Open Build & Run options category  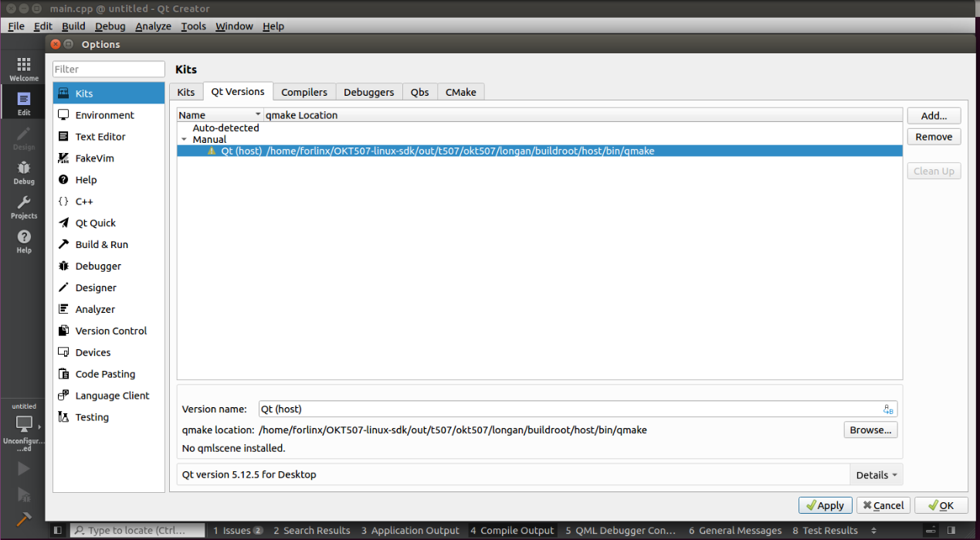[101, 244]
